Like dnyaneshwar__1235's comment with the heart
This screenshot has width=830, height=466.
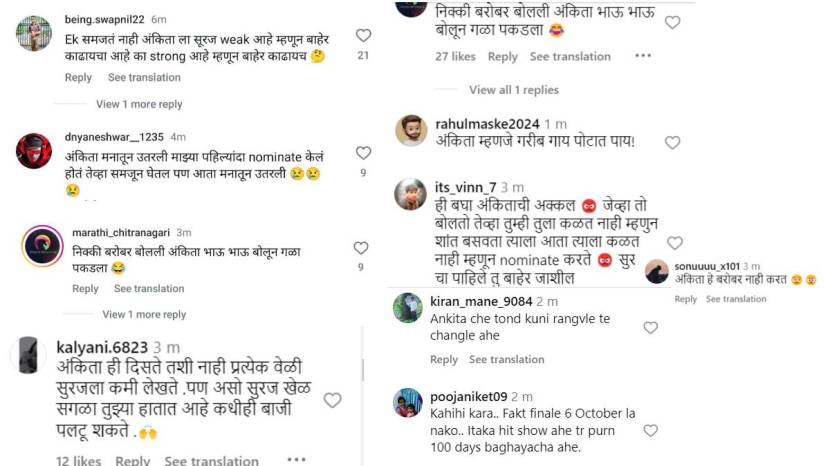[363, 153]
